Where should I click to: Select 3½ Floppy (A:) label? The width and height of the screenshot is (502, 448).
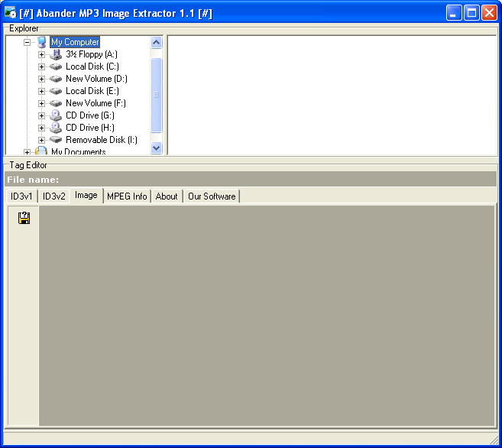click(x=92, y=54)
